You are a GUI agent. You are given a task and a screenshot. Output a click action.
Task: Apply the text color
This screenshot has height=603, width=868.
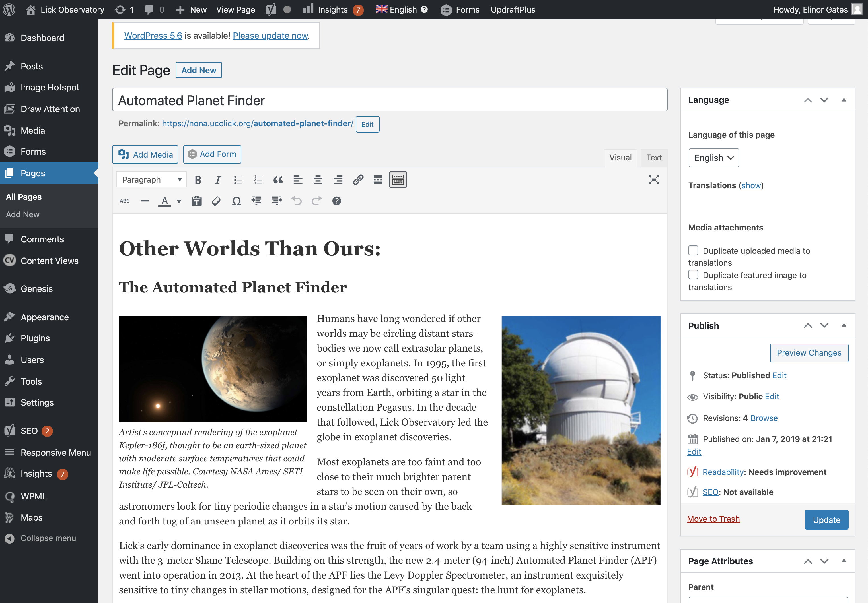point(164,201)
